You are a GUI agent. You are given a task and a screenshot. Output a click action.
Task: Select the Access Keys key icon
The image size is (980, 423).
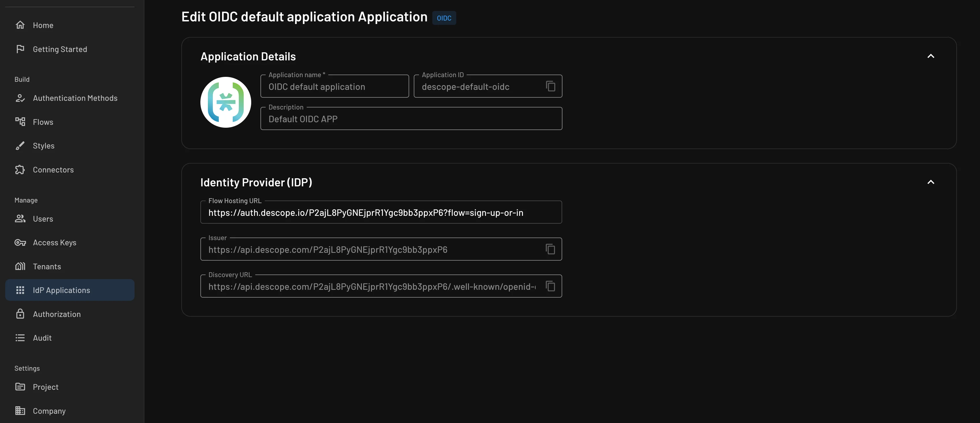coord(20,242)
